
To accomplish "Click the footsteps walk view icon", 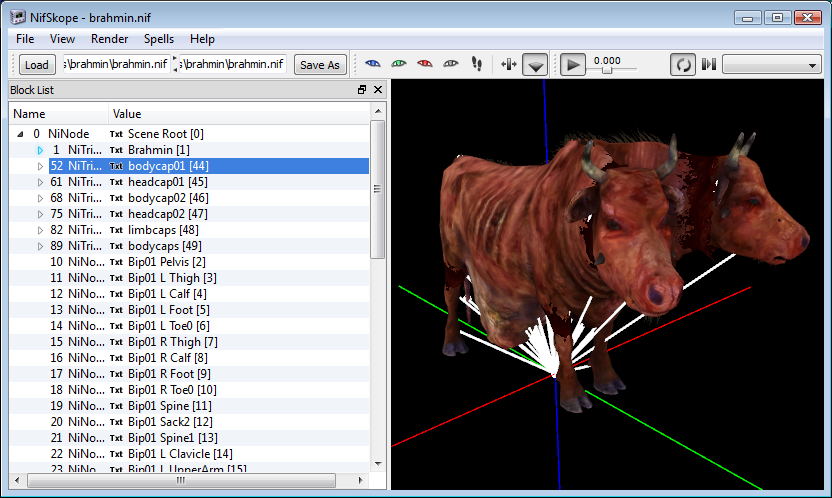I will 477,64.
